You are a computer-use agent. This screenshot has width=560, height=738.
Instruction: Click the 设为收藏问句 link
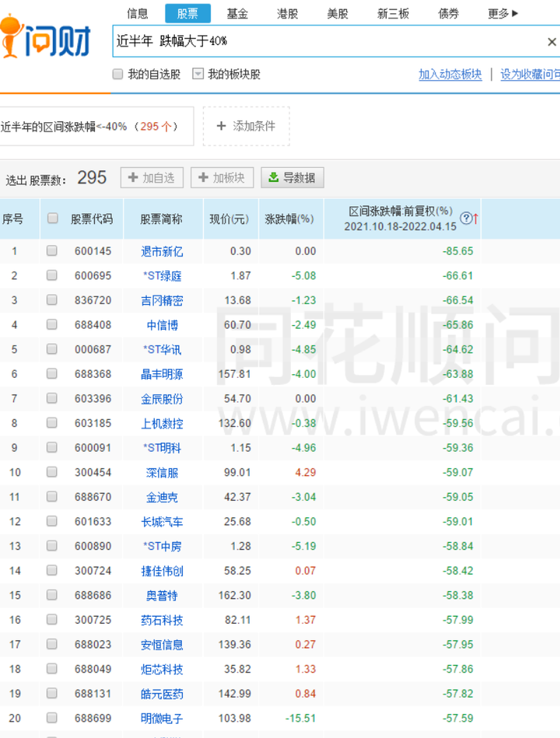(x=530, y=75)
